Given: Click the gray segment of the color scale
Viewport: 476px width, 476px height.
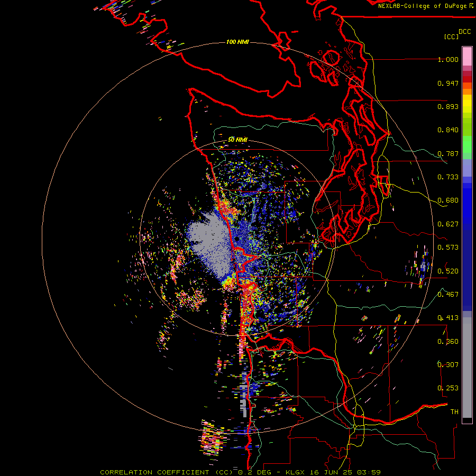Looking at the screenshot, I should (x=467, y=368).
